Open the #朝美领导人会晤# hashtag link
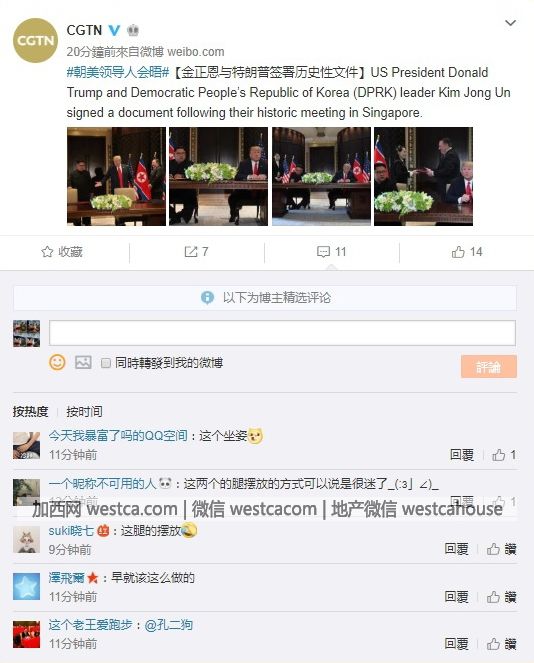534x663 pixels. (x=118, y=72)
